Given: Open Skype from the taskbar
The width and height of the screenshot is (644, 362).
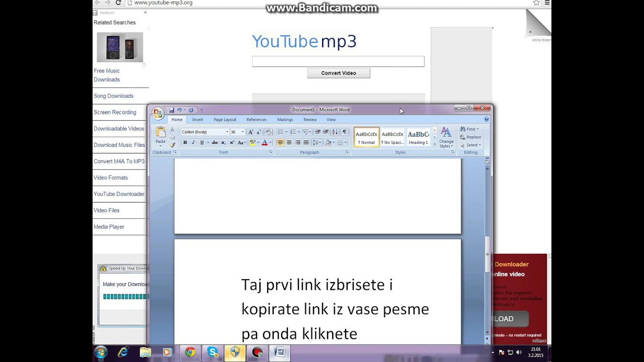Looking at the screenshot, I should 213,352.
